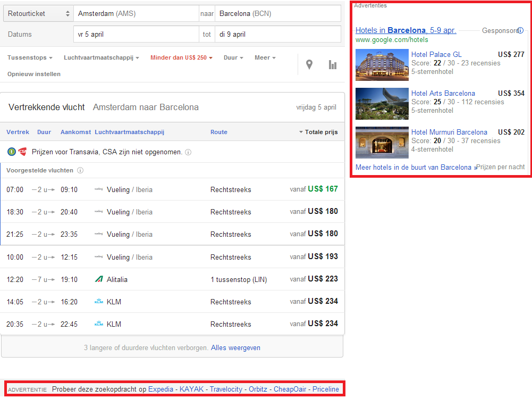Click the departure date field vr 5 april

click(x=136, y=35)
